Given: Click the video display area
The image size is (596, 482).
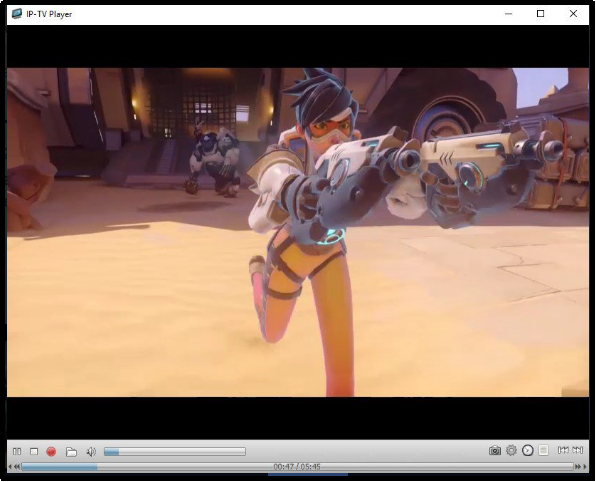Looking at the screenshot, I should tap(298, 232).
